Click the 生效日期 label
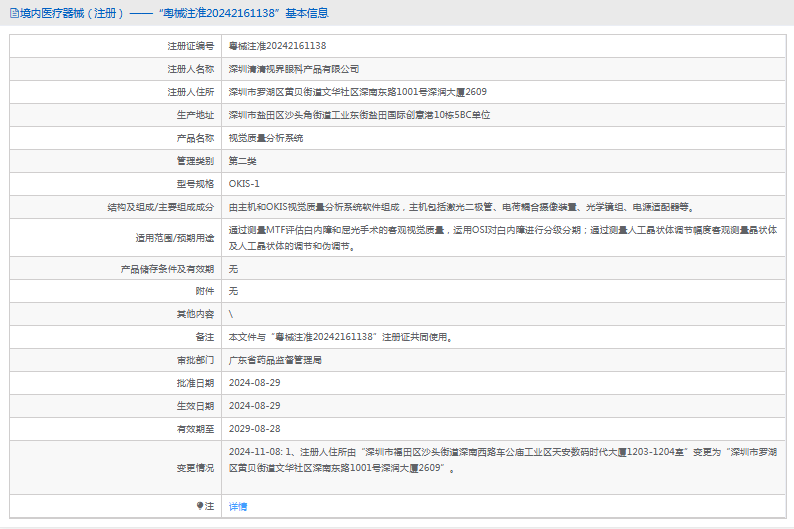794x529 pixels. 195,406
